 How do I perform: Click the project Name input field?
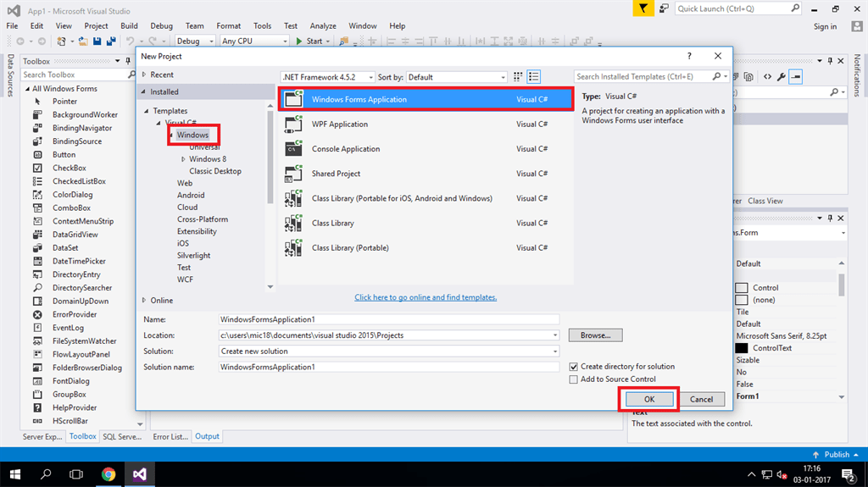(x=388, y=319)
